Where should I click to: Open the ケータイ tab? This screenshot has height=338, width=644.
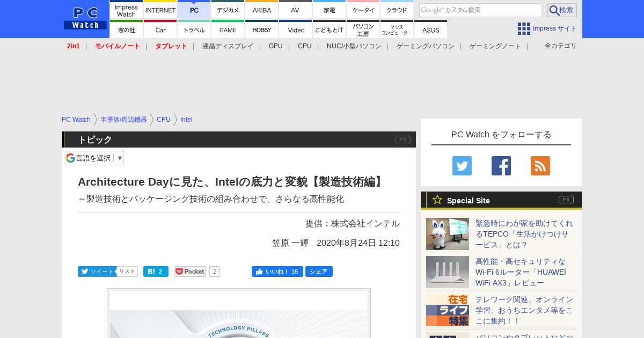tap(363, 10)
